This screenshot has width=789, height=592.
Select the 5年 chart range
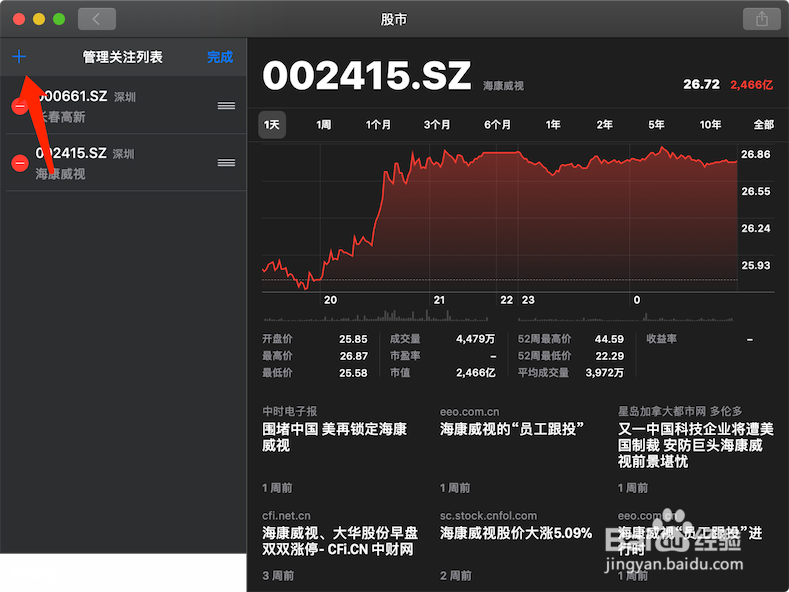pos(656,124)
